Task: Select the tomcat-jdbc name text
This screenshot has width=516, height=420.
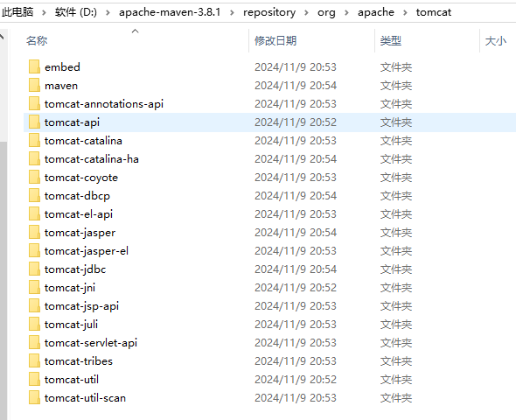Action: point(75,269)
